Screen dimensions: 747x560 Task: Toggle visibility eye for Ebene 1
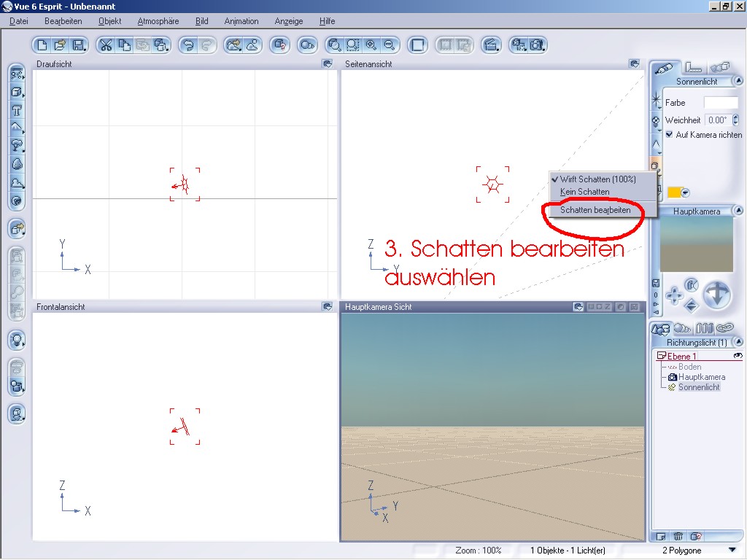738,356
